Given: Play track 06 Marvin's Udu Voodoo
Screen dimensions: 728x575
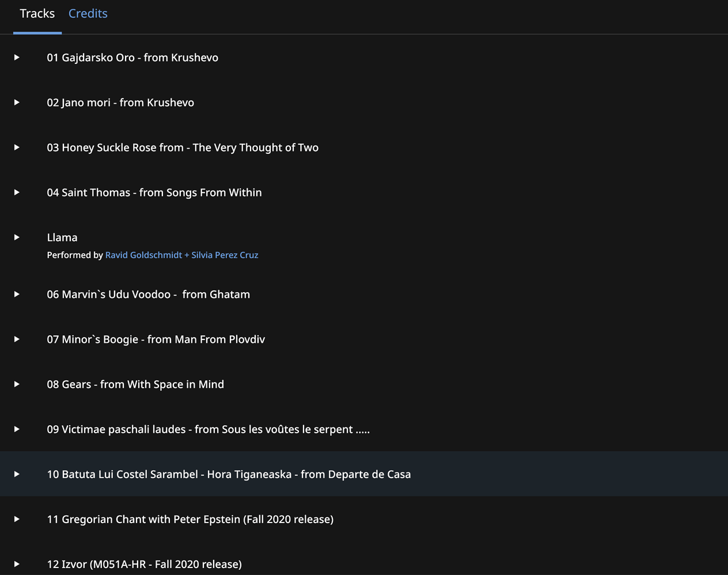Looking at the screenshot, I should (x=17, y=294).
